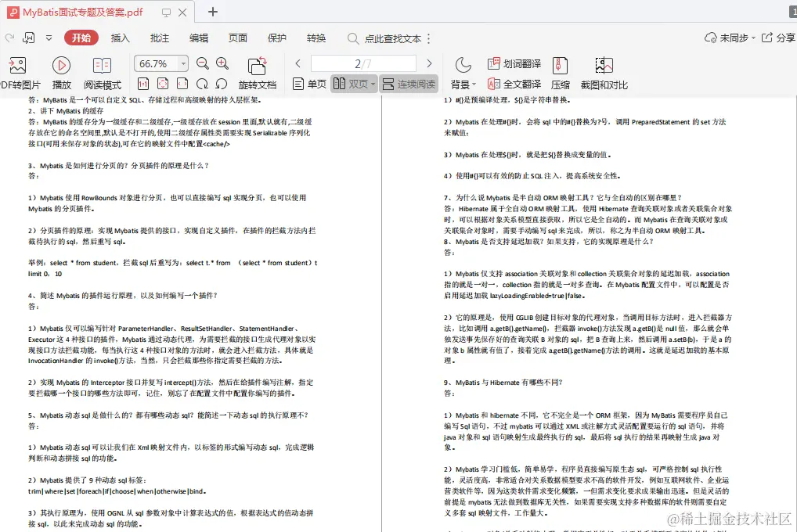The width and height of the screenshot is (797, 532).
Task: Go to the previous page arrow
Action: click(298, 63)
